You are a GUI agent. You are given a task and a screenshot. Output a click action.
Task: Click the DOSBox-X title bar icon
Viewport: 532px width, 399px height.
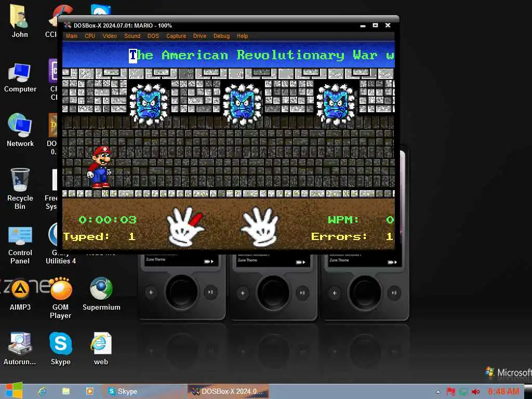click(68, 25)
